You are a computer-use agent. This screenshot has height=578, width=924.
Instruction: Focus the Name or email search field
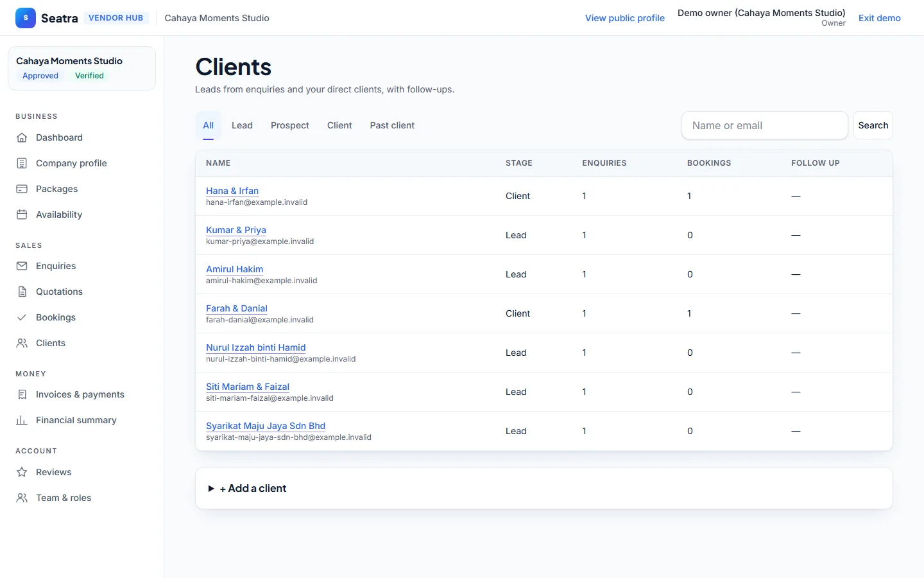[764, 125]
